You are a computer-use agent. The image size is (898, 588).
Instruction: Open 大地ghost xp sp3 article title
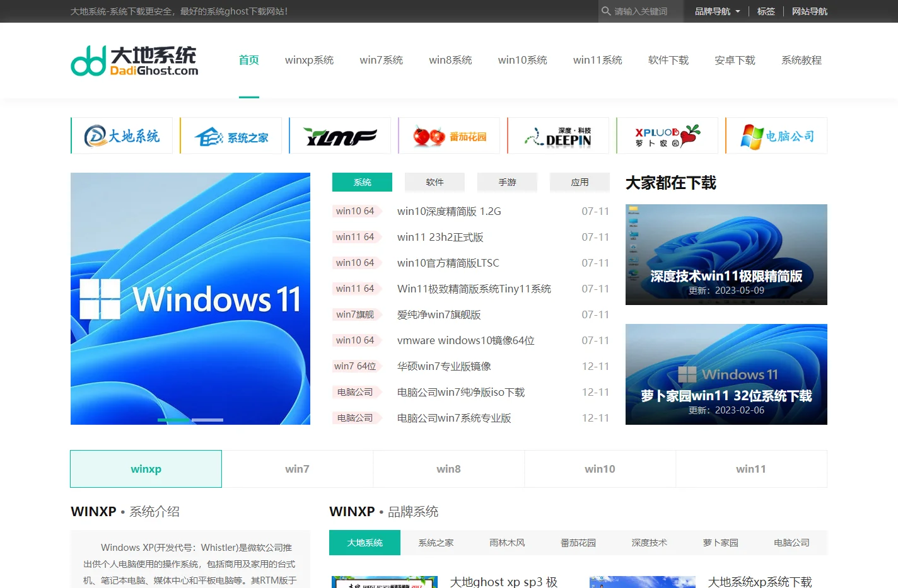coord(504,581)
